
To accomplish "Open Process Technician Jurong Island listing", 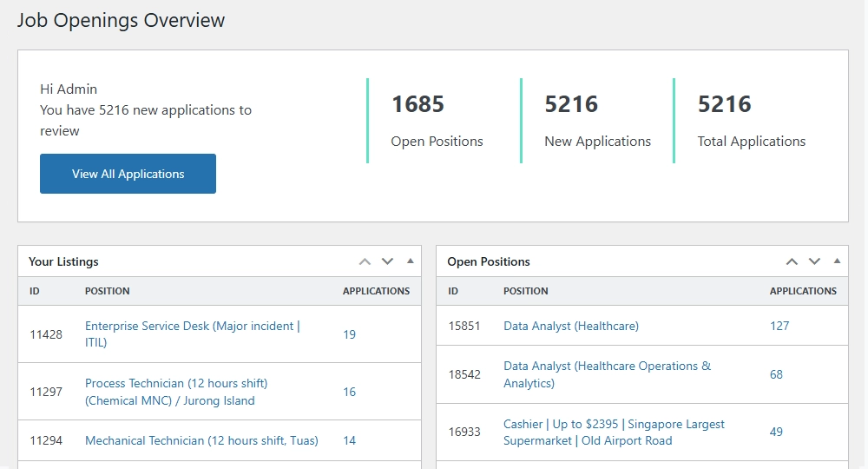I will click(x=175, y=392).
